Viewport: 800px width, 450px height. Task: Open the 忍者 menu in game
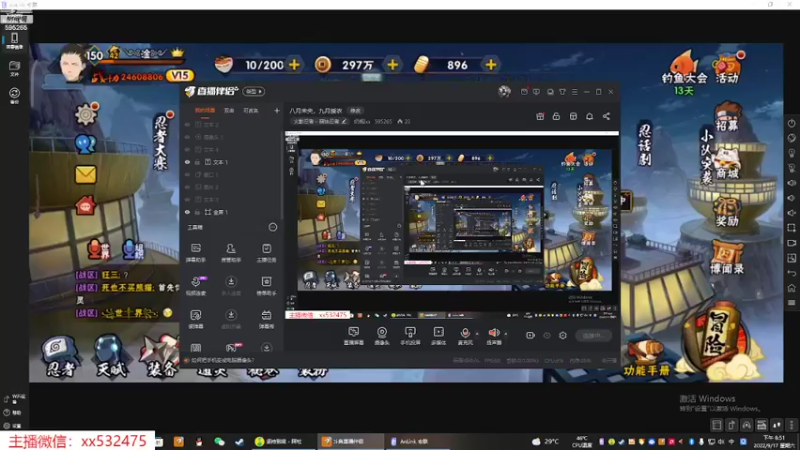60,357
